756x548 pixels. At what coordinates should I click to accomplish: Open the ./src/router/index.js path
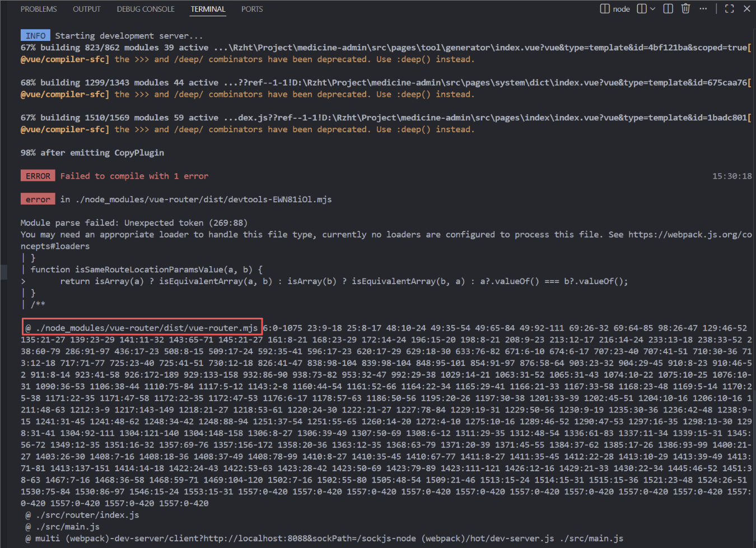click(x=87, y=515)
